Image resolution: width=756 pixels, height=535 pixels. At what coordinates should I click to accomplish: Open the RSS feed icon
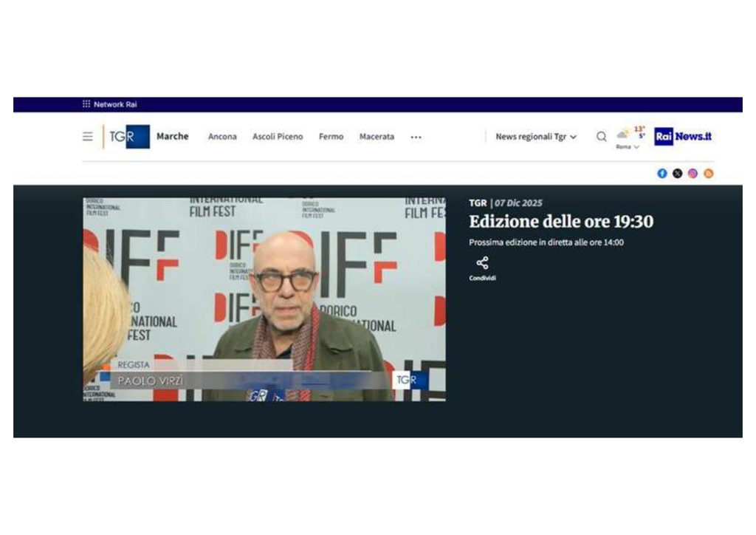coord(708,173)
